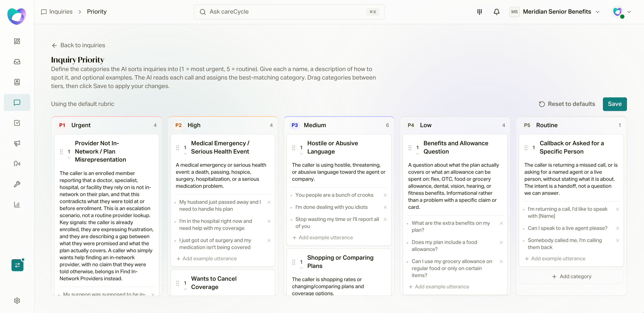Viewport: 644px width, 313px height.
Task: Click Reset to defaults
Action: point(567,104)
